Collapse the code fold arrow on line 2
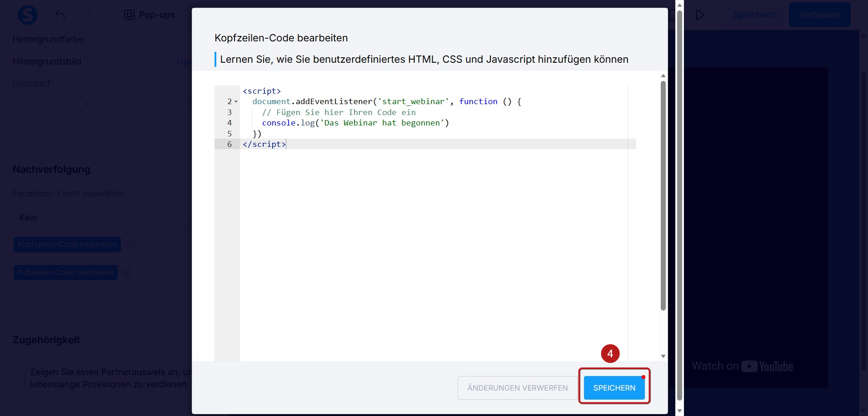 coord(236,102)
